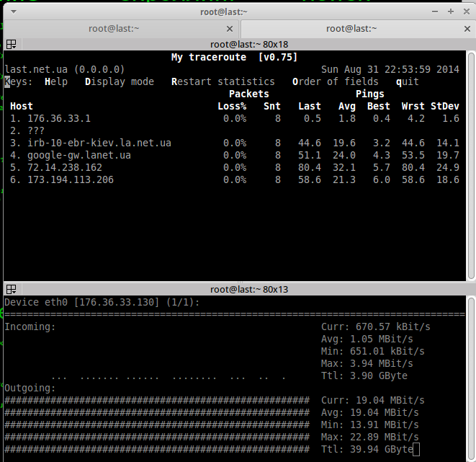Select the google-gw.lanet.ua host row
476x462 pixels.
[79, 155]
